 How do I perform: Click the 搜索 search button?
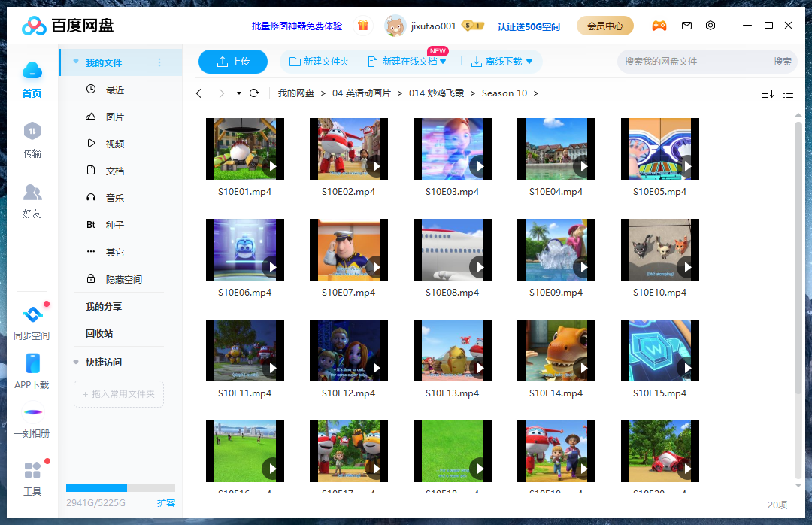pyautogui.click(x=782, y=62)
